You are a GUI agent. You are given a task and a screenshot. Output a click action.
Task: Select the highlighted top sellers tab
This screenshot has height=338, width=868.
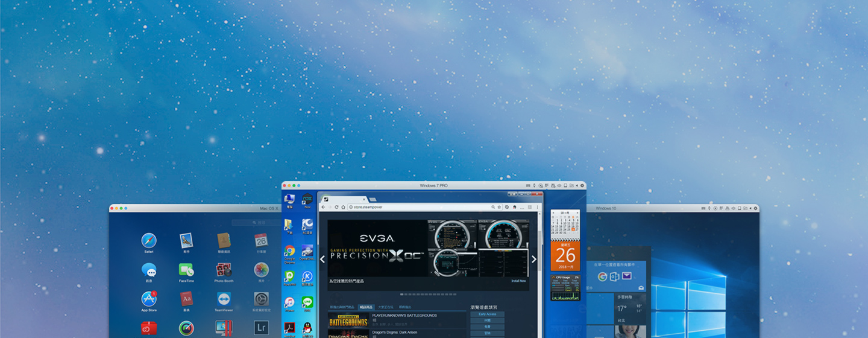click(366, 307)
